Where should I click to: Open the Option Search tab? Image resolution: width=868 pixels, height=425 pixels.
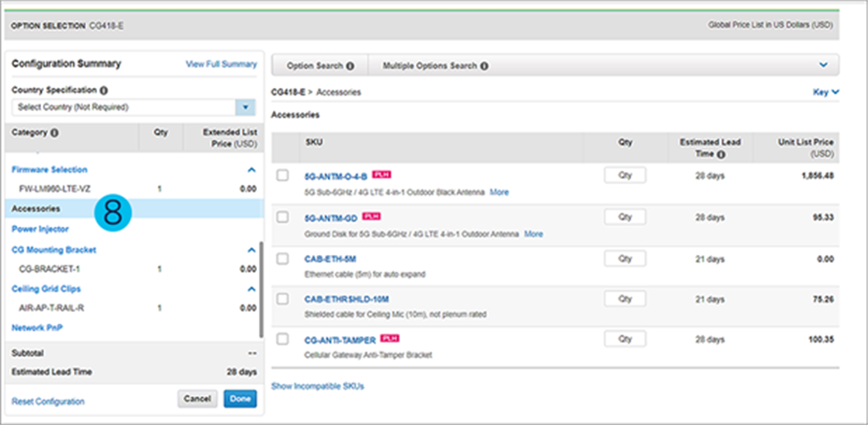pyautogui.click(x=320, y=66)
